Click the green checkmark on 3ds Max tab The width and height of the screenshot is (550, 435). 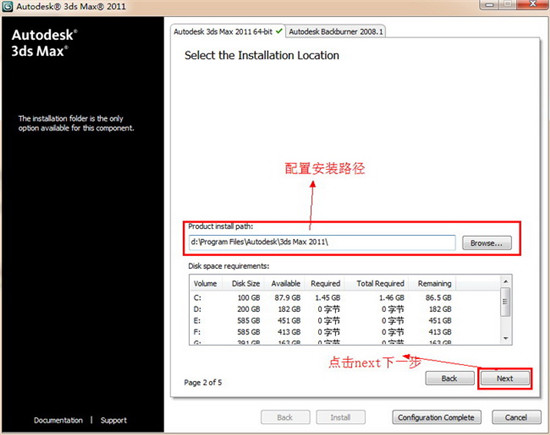coord(279,31)
